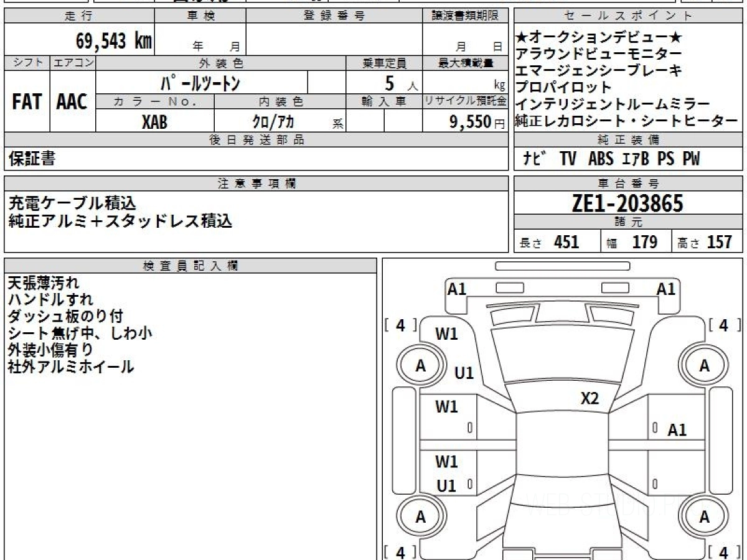Screen dimensions: 747x560
Task: Click the カラーNo. header cell
Action: pos(156,101)
